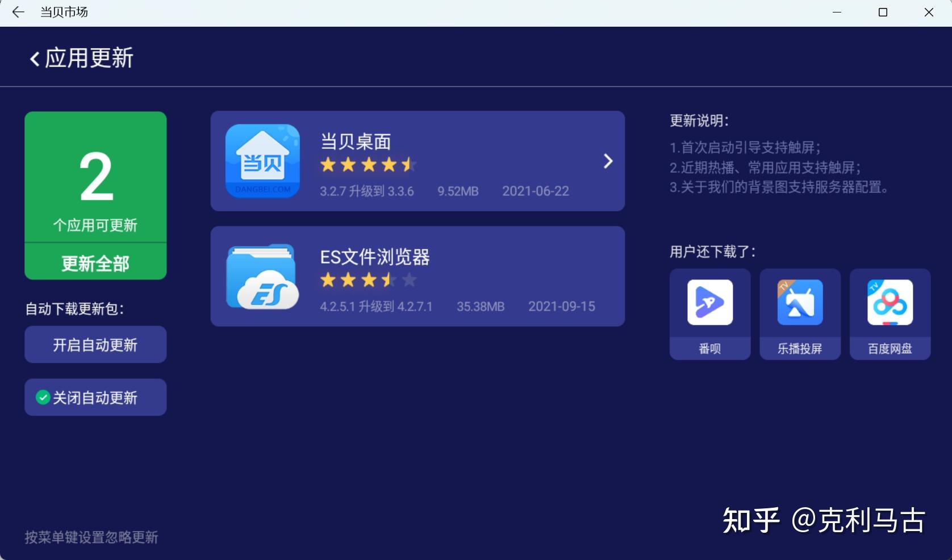The height and width of the screenshot is (560, 952).
Task: Click the star rating of ES文件浏览器
Action: tap(369, 280)
